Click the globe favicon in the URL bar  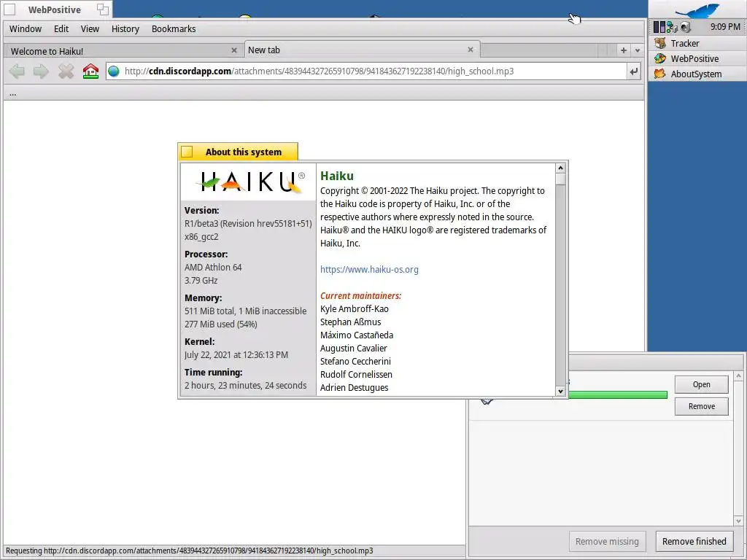point(113,71)
